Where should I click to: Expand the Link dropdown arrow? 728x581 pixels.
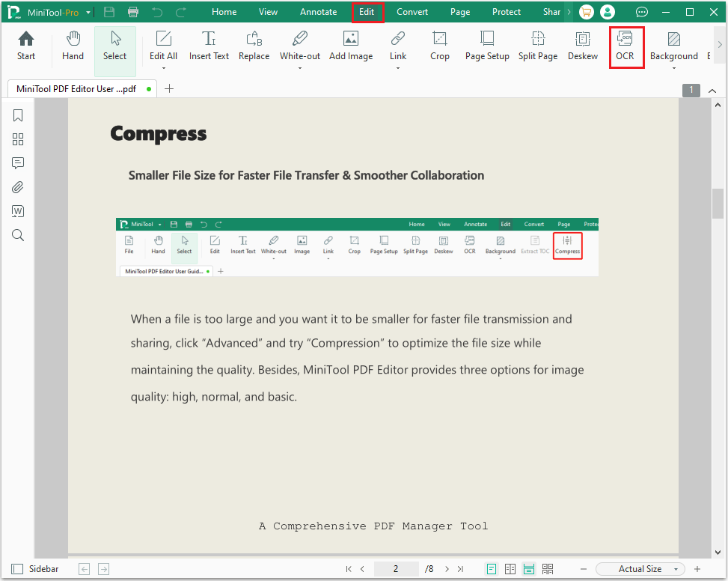pos(398,69)
